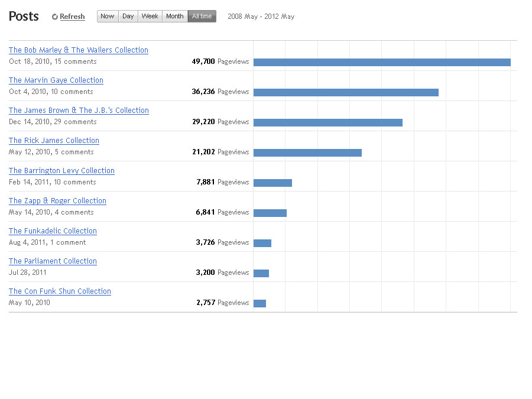Click the 21,202 Pageviews value

tap(221, 152)
